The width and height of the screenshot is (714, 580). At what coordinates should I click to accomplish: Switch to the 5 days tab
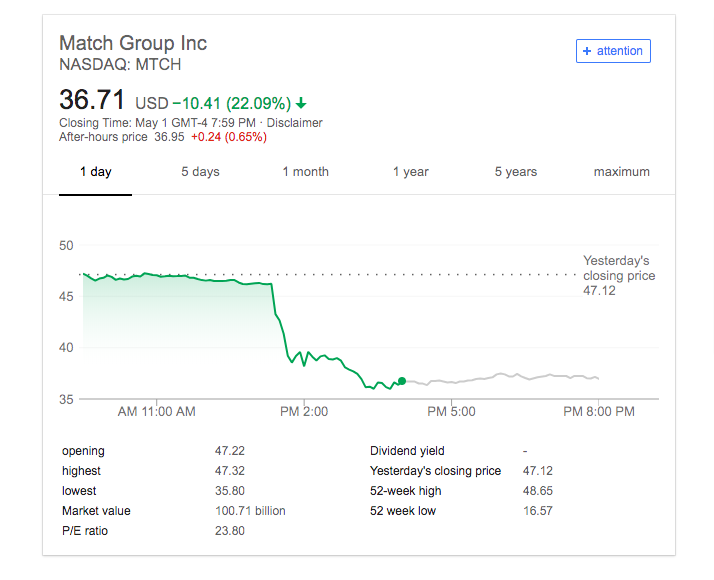200,172
